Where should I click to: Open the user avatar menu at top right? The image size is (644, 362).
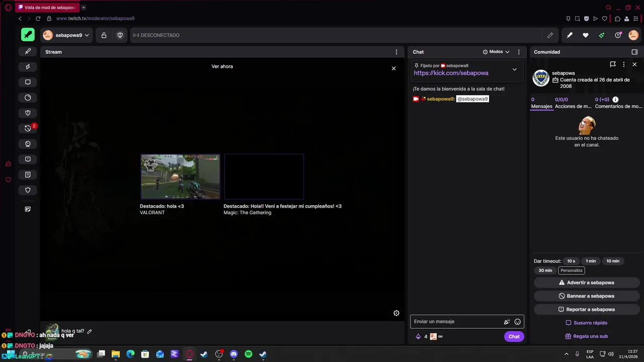(x=633, y=35)
